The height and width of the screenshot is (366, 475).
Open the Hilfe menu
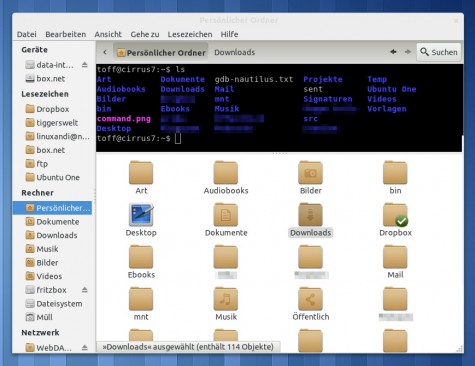(x=229, y=34)
